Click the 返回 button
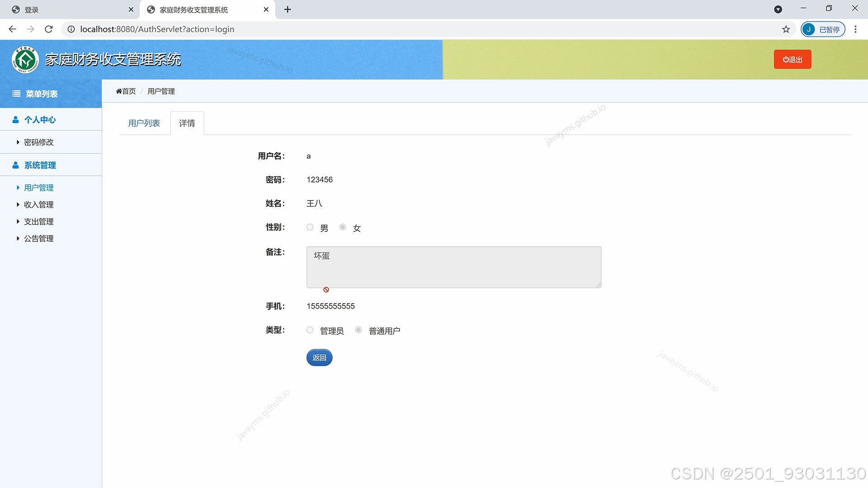Image resolution: width=868 pixels, height=488 pixels. pyautogui.click(x=319, y=357)
